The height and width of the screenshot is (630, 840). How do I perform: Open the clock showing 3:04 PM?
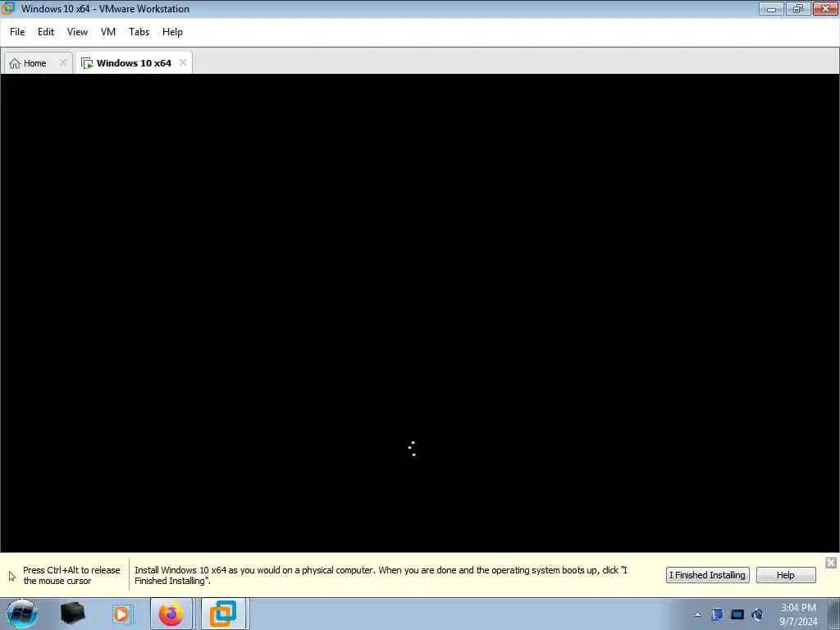pos(798,614)
